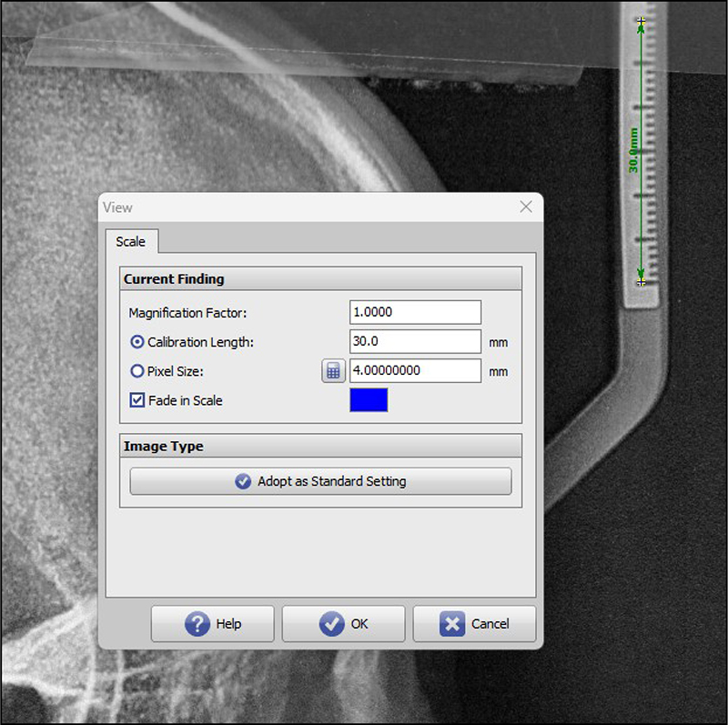The width and height of the screenshot is (728, 725).
Task: Select the bottom calibration line endpoint marker
Action: (642, 282)
